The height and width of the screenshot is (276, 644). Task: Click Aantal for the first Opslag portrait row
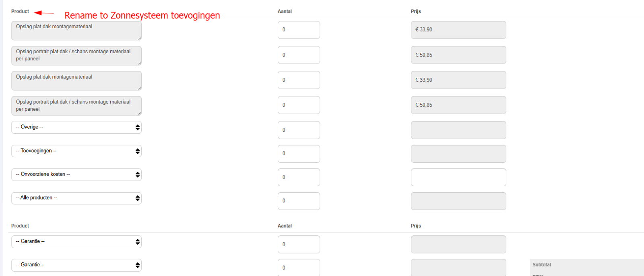[299, 55]
